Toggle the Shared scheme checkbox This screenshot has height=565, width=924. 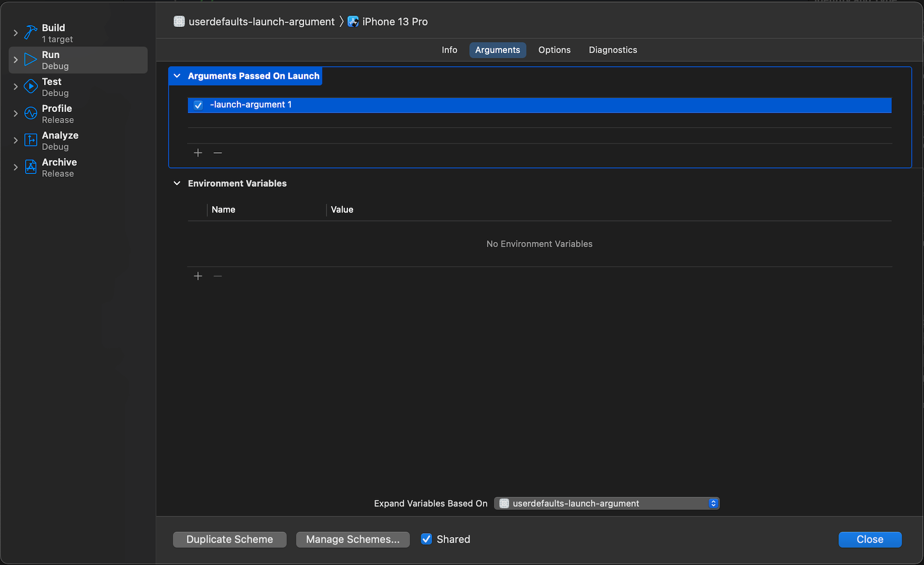click(426, 539)
